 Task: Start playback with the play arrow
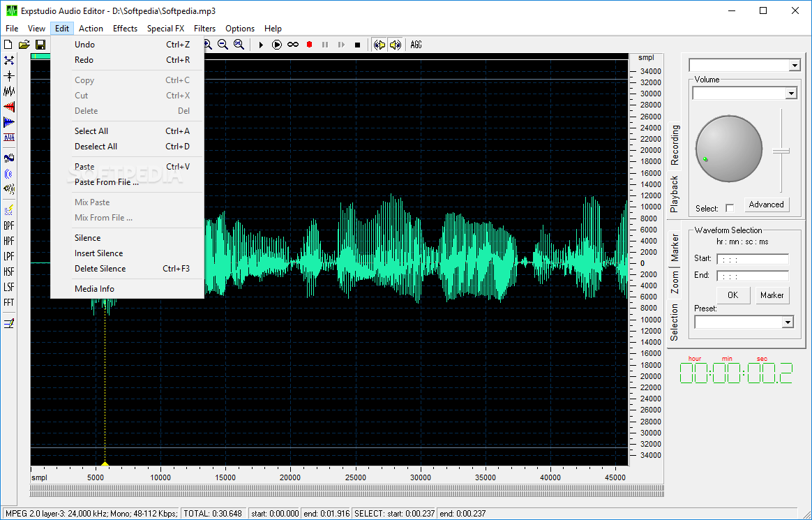pyautogui.click(x=261, y=45)
